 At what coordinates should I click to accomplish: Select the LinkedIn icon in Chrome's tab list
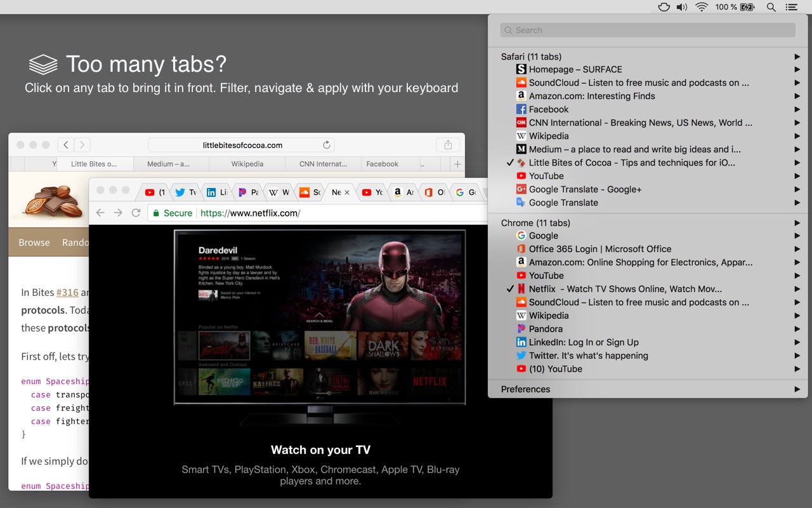pos(521,342)
